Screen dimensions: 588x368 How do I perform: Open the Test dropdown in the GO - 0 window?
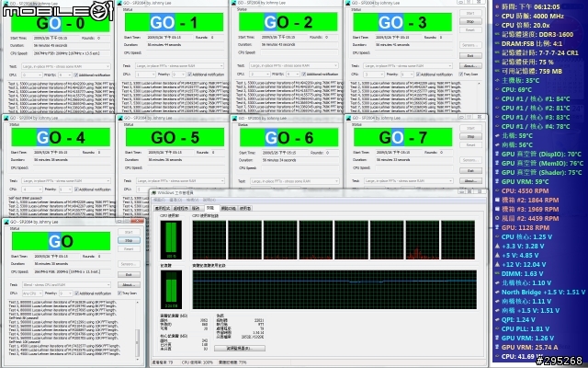point(65,66)
